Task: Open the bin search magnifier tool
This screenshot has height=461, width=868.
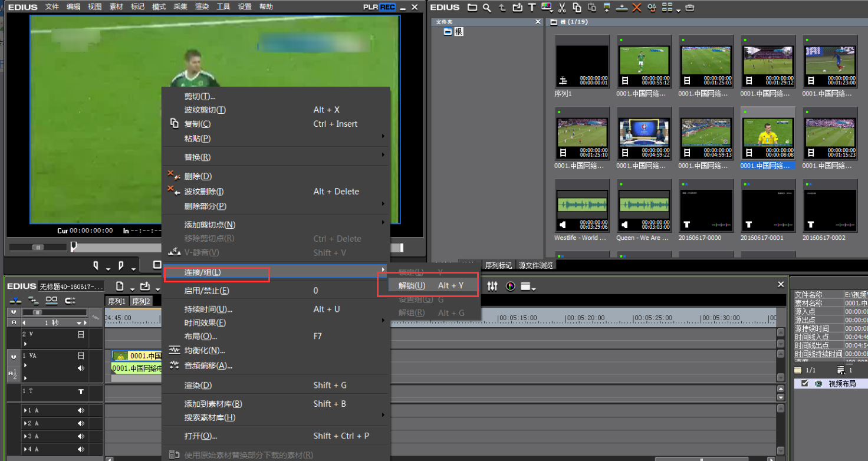Action: point(486,8)
